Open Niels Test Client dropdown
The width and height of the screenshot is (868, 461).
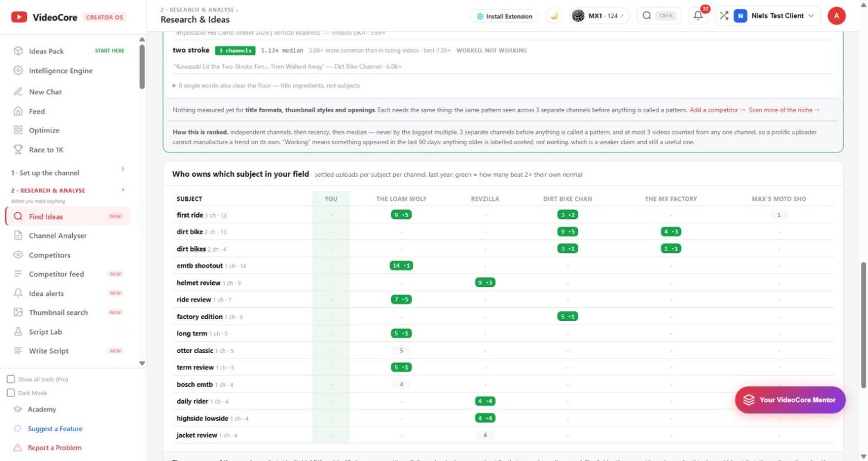point(774,16)
